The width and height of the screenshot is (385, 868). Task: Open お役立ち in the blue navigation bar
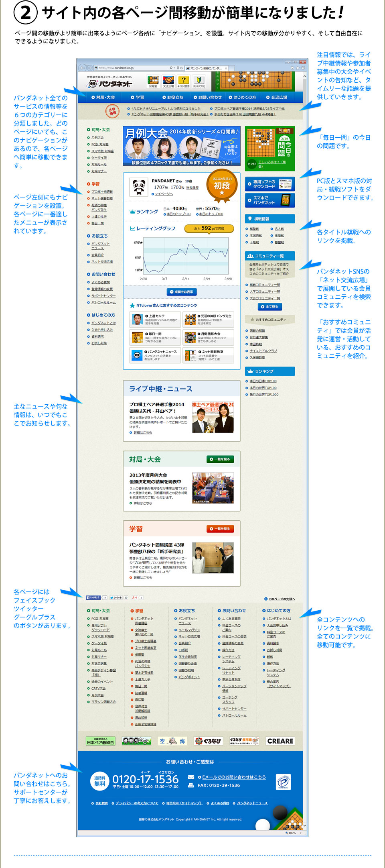pyautogui.click(x=173, y=97)
